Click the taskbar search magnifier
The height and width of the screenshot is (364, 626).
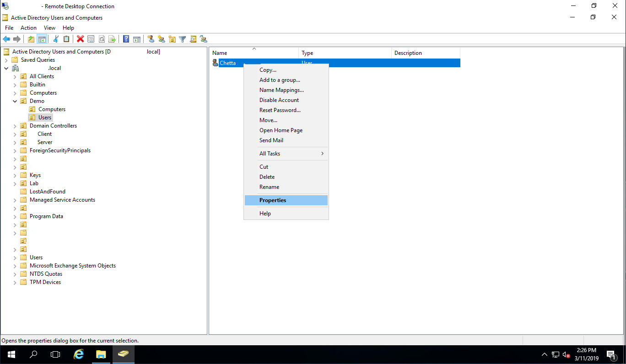tap(33, 354)
